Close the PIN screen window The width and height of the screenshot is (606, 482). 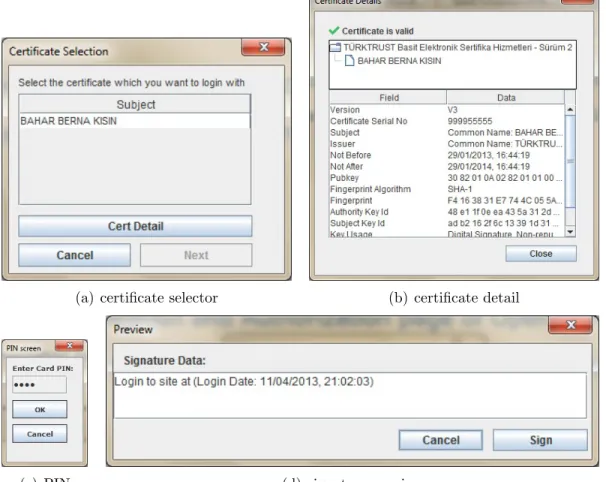click(x=69, y=346)
